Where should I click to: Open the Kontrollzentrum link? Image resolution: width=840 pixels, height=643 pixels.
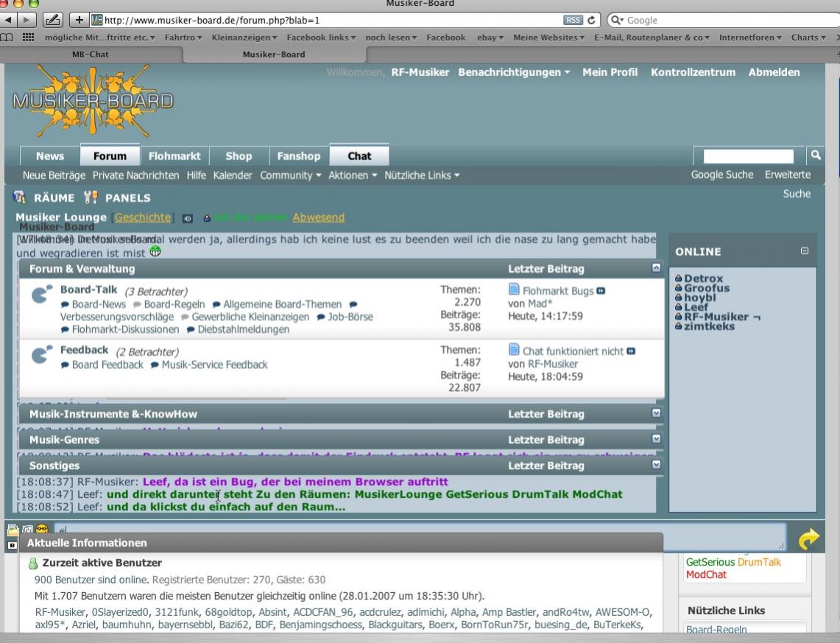(x=693, y=72)
